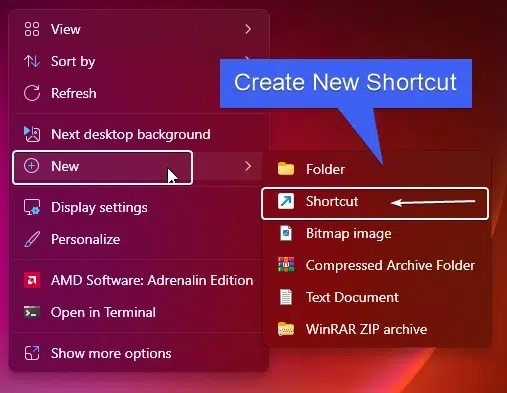Choose Open in Terminal
The width and height of the screenshot is (507, 393).
(x=139, y=312)
